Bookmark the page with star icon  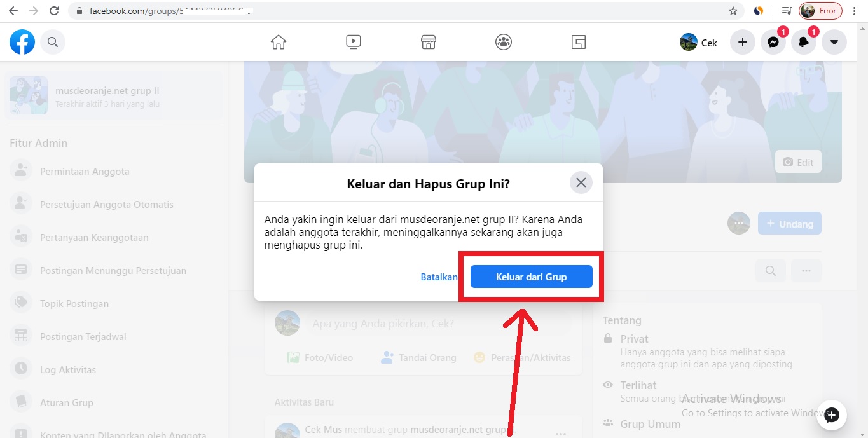(733, 11)
